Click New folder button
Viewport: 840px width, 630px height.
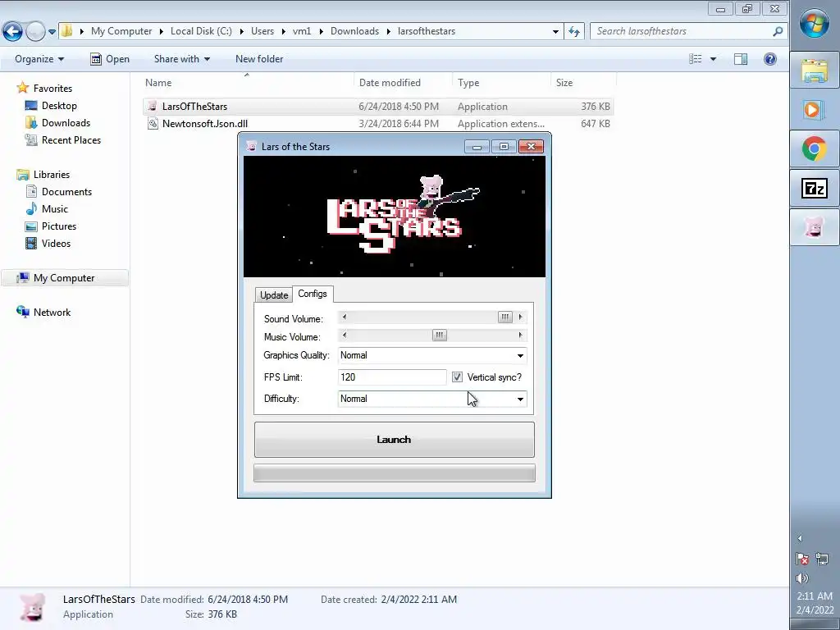pyautogui.click(x=259, y=59)
